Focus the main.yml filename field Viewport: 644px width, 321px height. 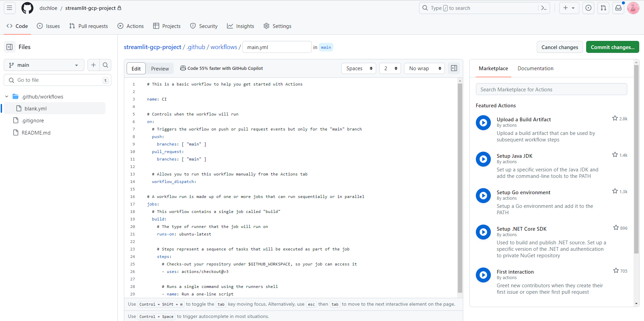coord(277,47)
